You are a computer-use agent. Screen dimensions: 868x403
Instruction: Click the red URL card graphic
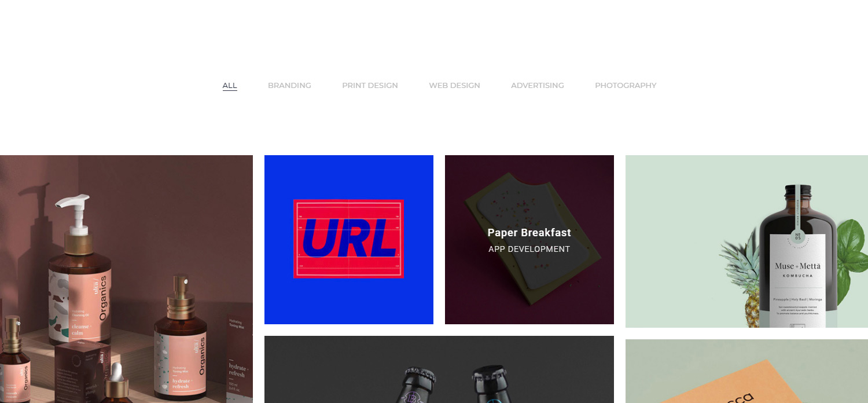coord(348,239)
